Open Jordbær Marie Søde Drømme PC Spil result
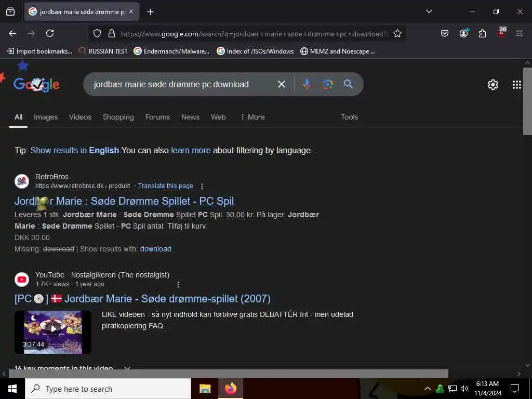532x399 pixels. pyautogui.click(x=124, y=201)
